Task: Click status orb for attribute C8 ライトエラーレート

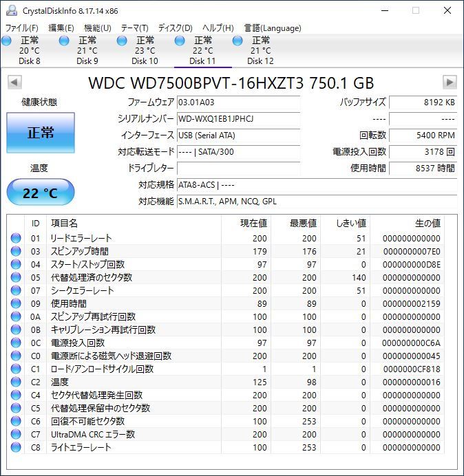Action: click(x=16, y=447)
